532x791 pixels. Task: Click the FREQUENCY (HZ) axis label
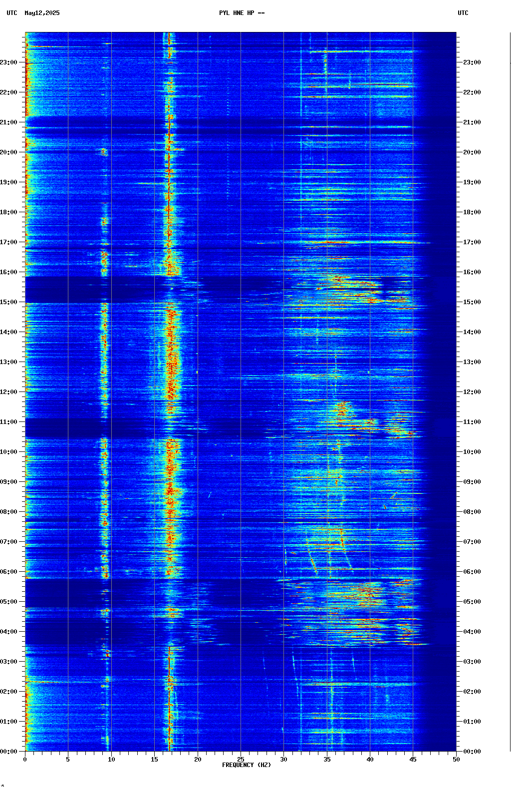(247, 765)
